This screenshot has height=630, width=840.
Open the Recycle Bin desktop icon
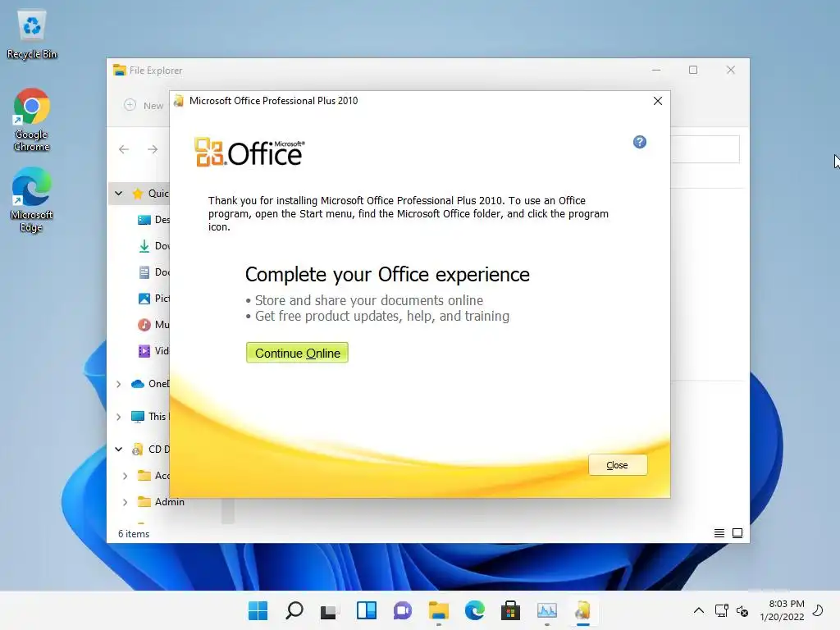click(32, 34)
